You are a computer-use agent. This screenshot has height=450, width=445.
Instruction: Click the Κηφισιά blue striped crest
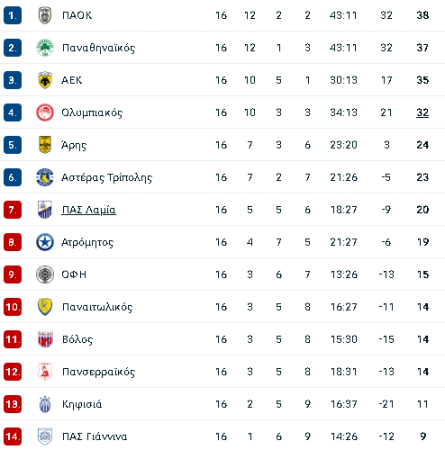(45, 404)
